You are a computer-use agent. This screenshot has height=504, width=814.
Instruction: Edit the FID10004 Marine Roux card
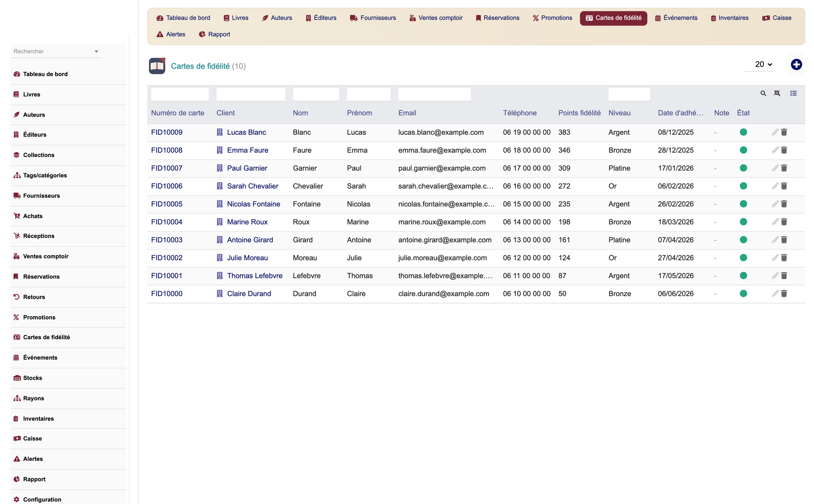click(775, 222)
